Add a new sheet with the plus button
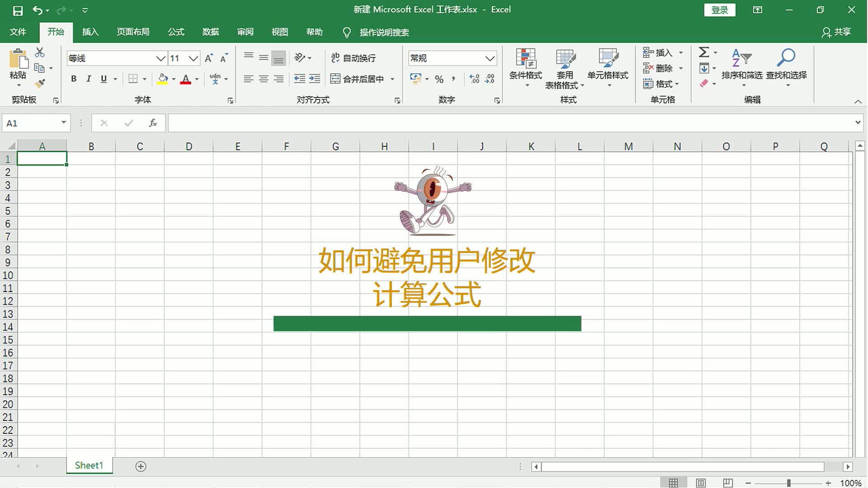The width and height of the screenshot is (868, 488). pos(141,466)
